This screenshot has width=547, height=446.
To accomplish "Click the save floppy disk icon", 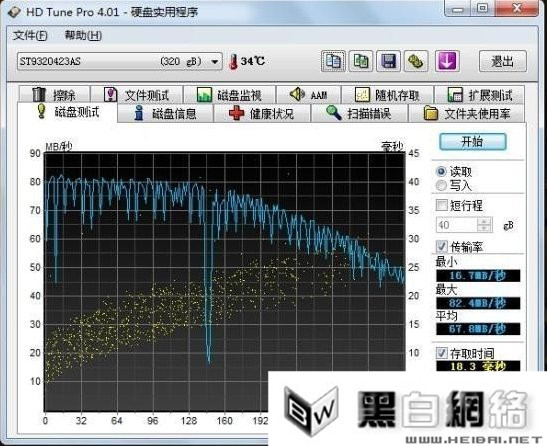I will pyautogui.click(x=388, y=61).
